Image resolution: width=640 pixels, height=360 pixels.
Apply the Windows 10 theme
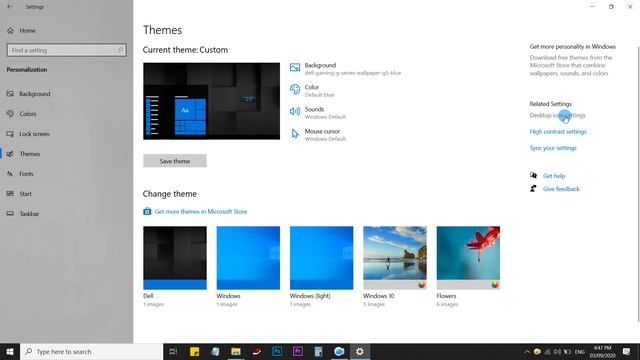click(395, 258)
